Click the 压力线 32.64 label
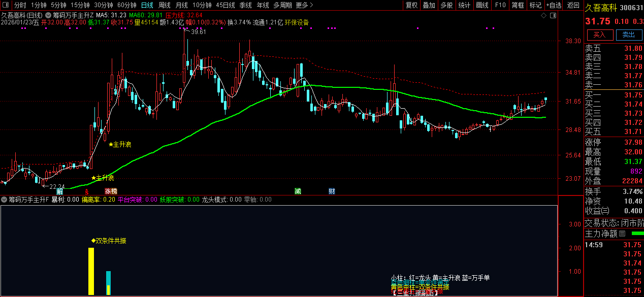This screenshot has width=644, height=297. point(184,16)
